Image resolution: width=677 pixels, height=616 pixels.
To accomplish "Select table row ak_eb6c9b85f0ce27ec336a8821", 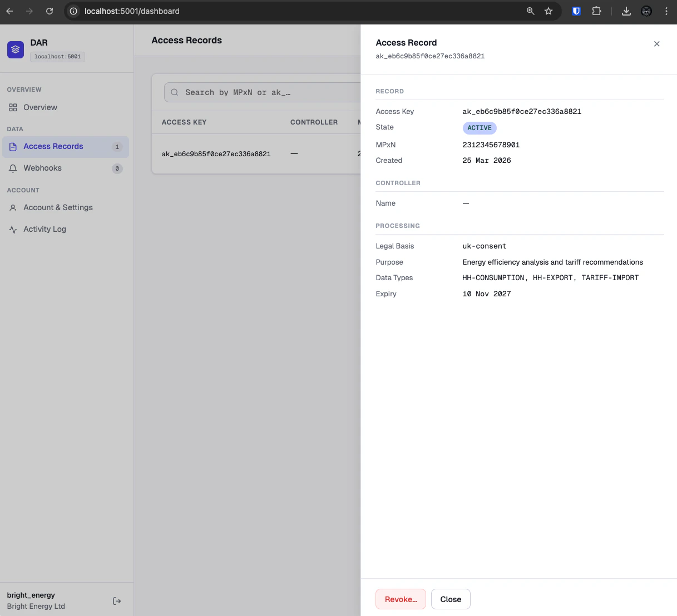I will pos(256,154).
